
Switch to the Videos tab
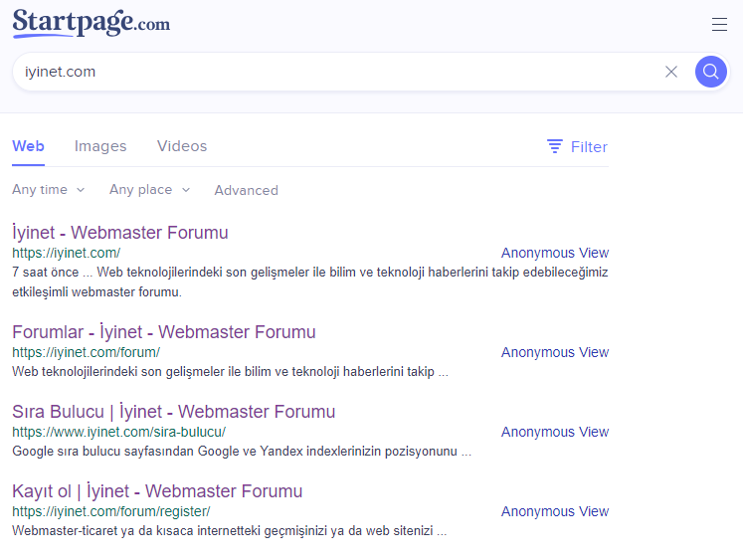pos(182,146)
